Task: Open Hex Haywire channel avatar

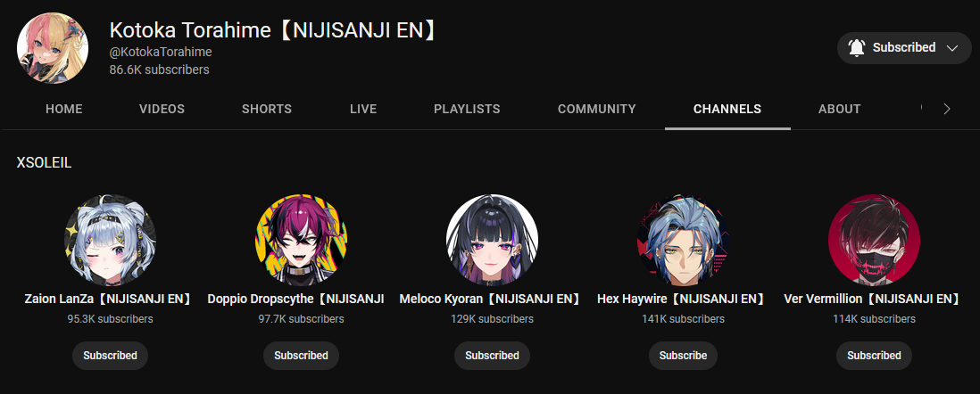Action: point(683,240)
